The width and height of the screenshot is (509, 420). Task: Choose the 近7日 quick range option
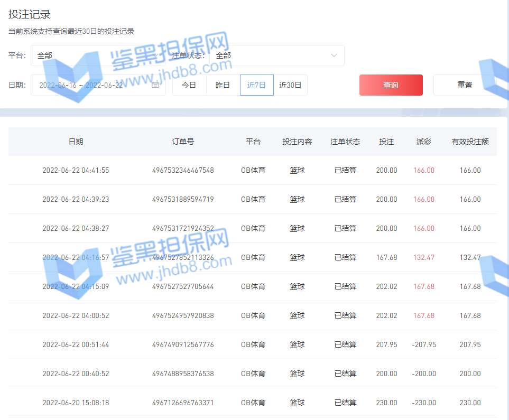pos(256,85)
